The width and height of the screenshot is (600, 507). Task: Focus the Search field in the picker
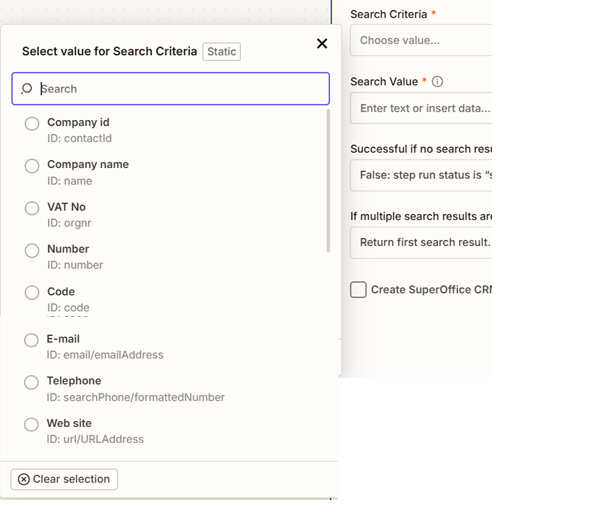(x=171, y=89)
